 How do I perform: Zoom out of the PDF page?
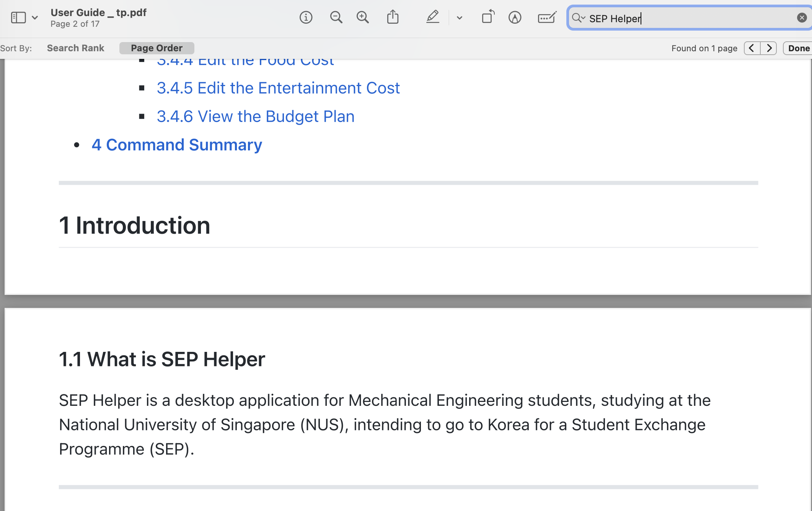336,18
